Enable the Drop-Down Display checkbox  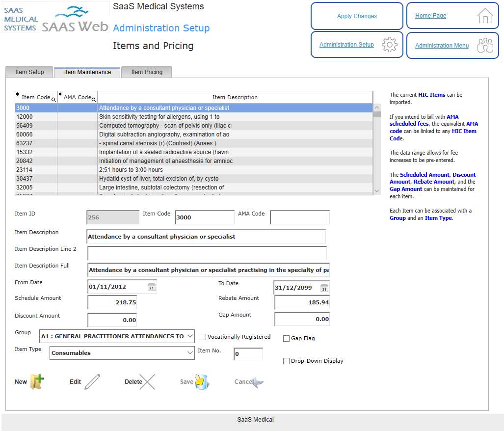[x=287, y=361]
